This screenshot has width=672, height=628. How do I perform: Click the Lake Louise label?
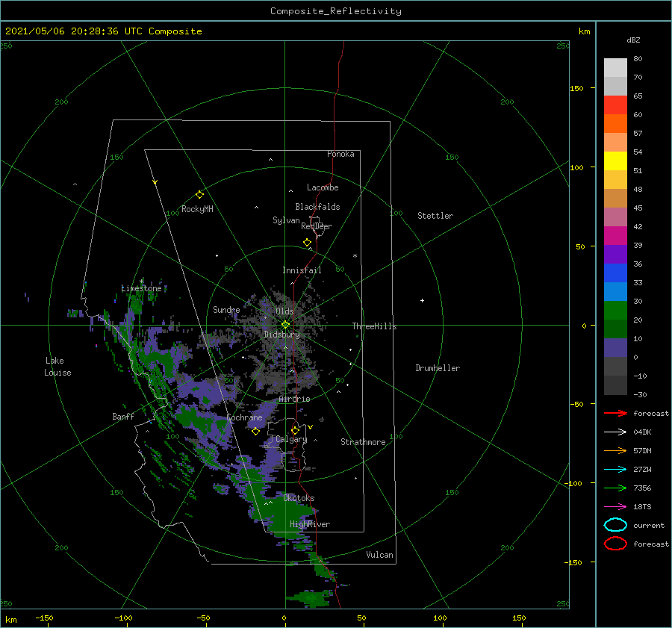coord(57,367)
